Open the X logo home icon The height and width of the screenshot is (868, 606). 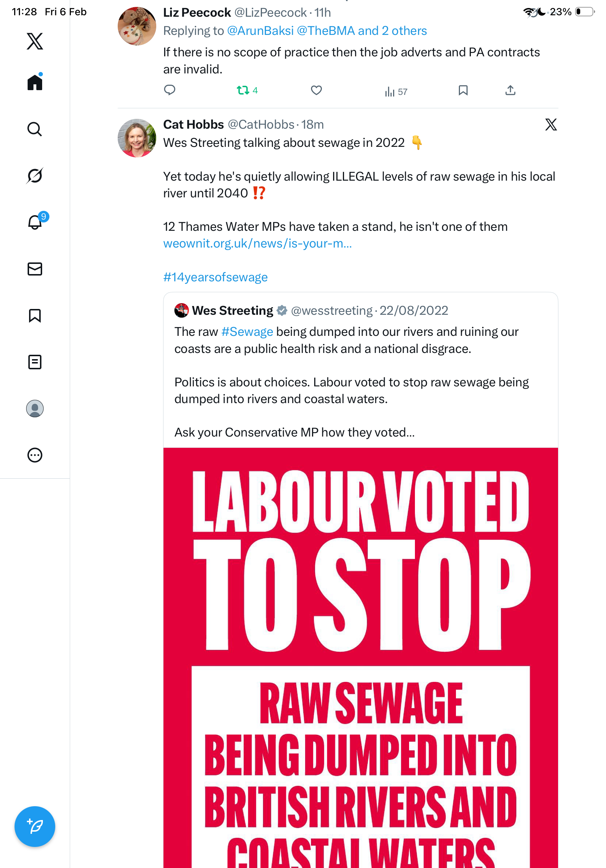coord(35,41)
